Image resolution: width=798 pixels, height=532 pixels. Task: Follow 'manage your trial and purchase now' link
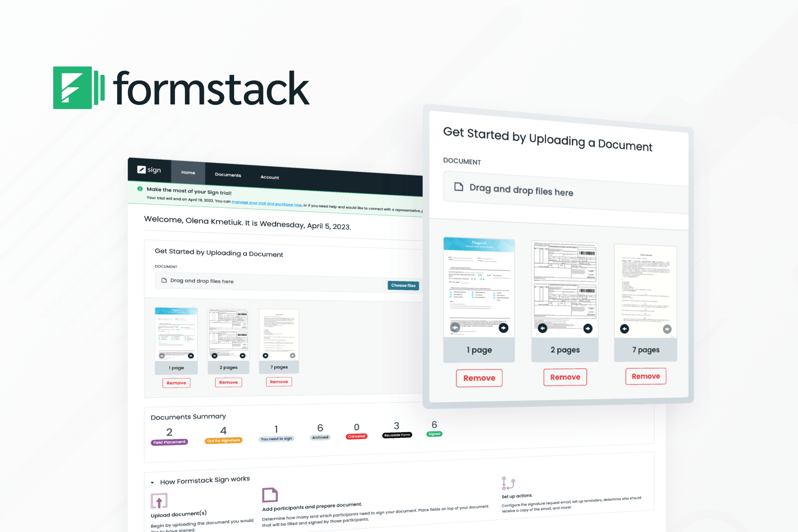(267, 203)
